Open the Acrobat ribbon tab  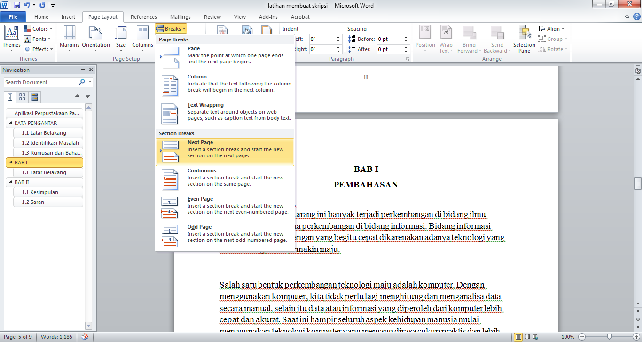point(300,16)
